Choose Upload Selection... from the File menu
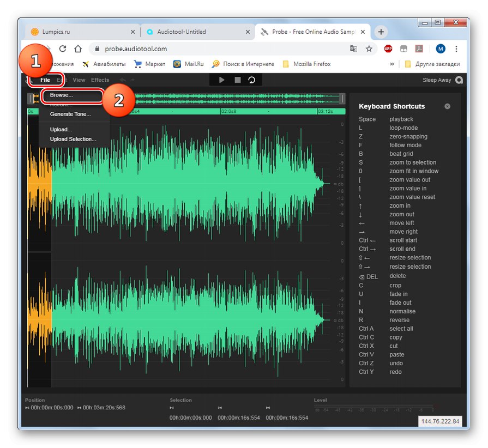 pyautogui.click(x=73, y=139)
